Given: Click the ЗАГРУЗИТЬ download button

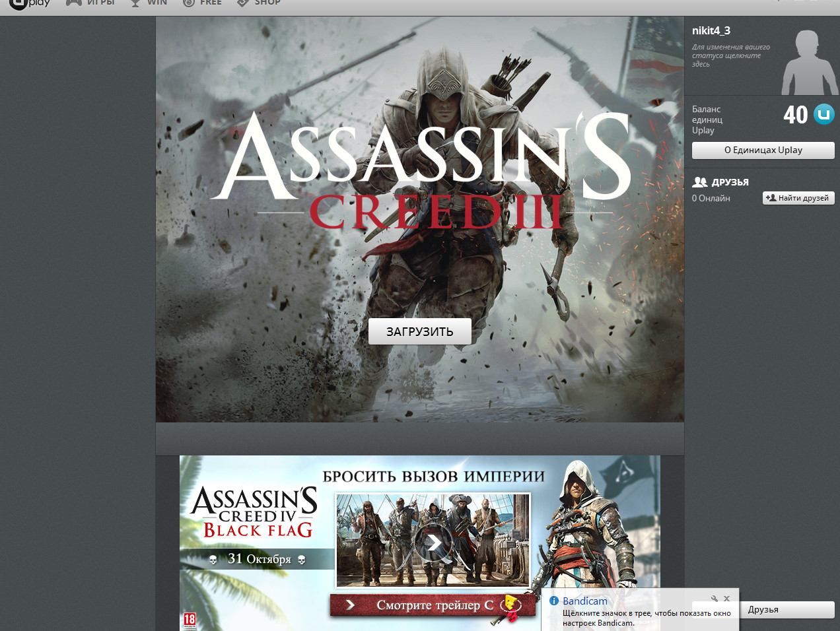Looking at the screenshot, I should click(420, 331).
